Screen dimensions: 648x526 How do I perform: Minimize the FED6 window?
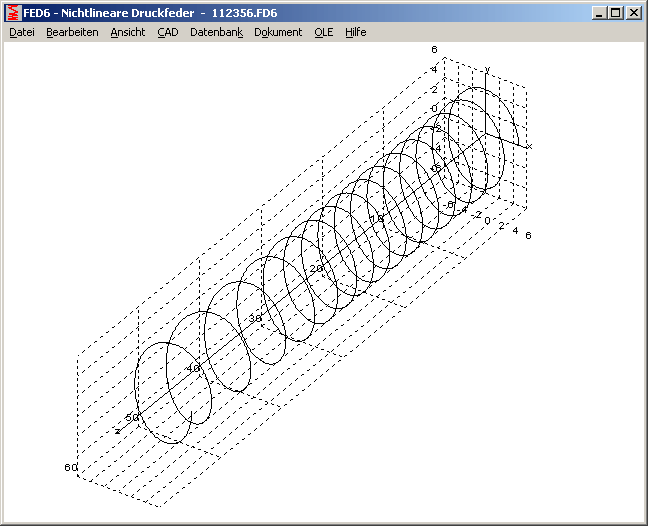[x=598, y=13]
